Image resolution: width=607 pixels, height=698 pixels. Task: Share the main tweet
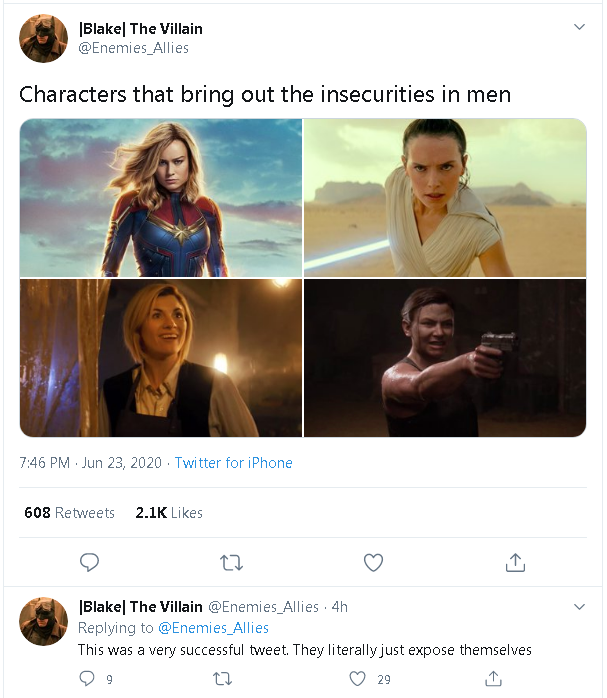(515, 562)
